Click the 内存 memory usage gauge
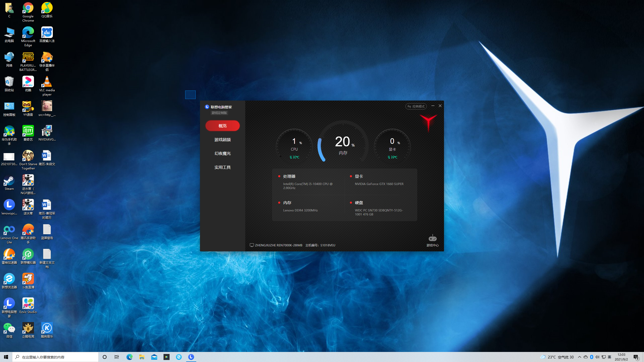This screenshot has height=362, width=644. coord(343,142)
